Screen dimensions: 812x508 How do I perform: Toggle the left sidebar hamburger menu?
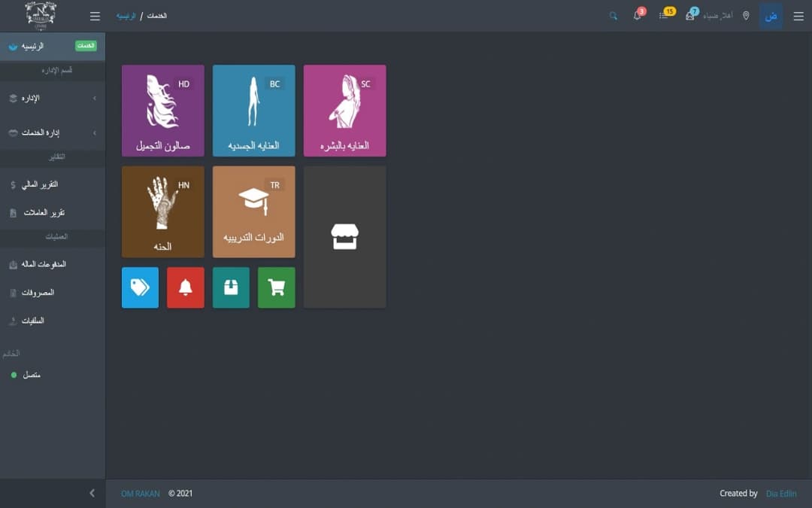pos(95,16)
